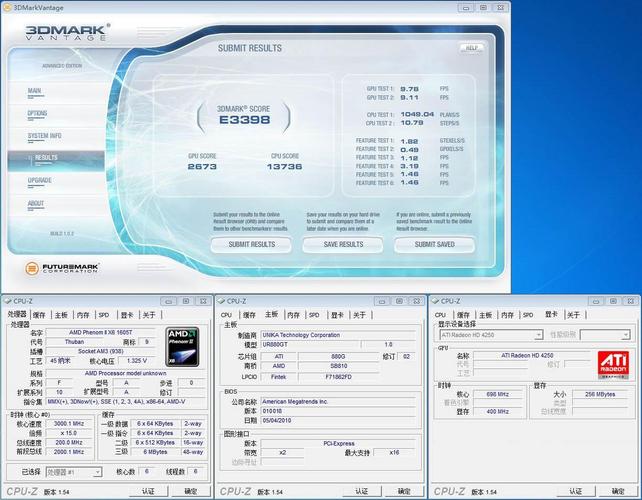Switch to 内存 tab in CPU-Z processor window
The image size is (642, 500).
(x=83, y=314)
